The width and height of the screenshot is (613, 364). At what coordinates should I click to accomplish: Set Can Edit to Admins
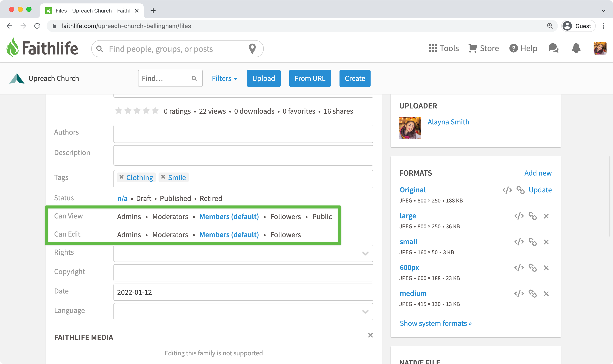click(129, 234)
